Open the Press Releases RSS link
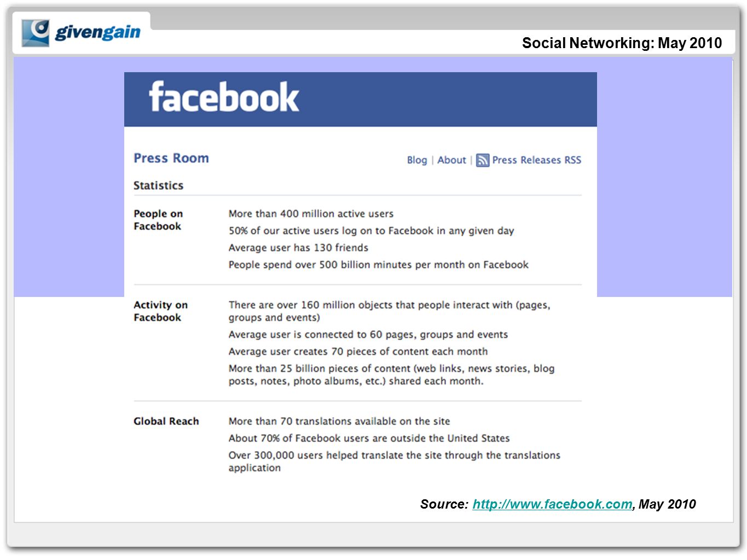The image size is (747, 560). 536,160
